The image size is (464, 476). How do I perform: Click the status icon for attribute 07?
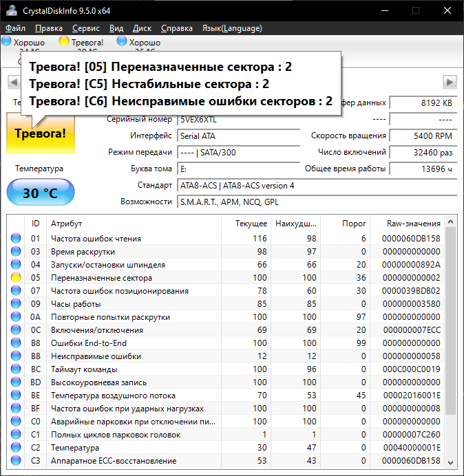[x=16, y=290]
